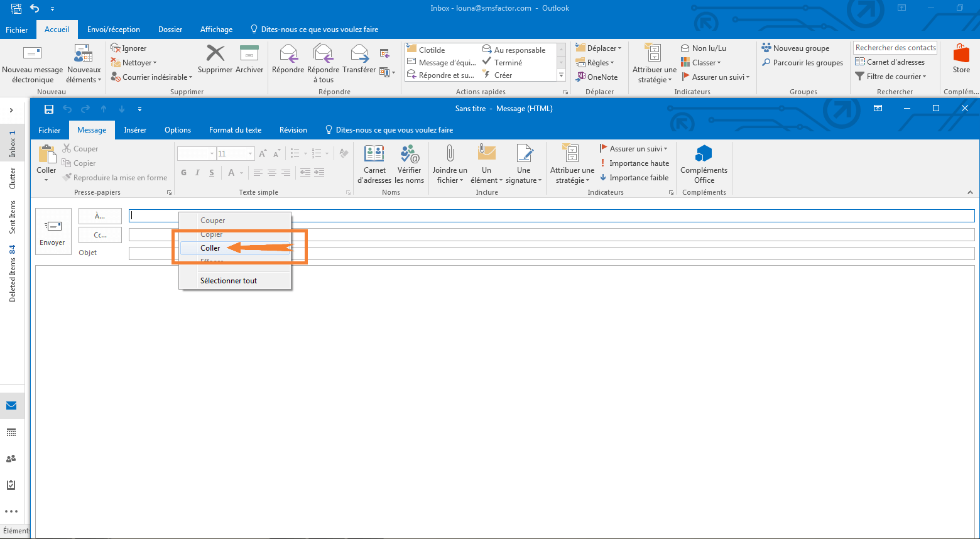Open Courrier indésirable dropdown

point(151,77)
